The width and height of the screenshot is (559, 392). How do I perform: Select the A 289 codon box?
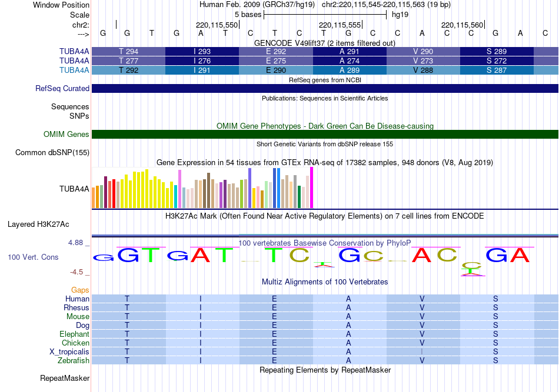click(x=350, y=70)
